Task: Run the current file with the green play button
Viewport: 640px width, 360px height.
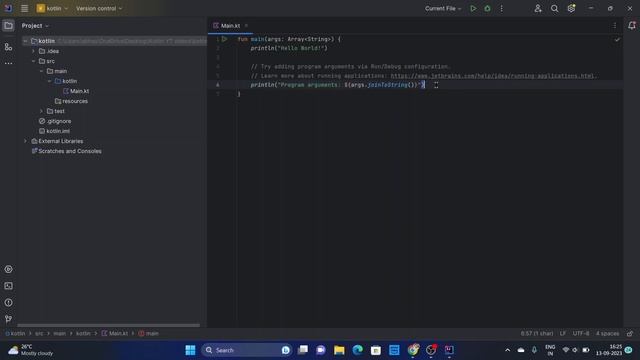Action: pos(473,8)
